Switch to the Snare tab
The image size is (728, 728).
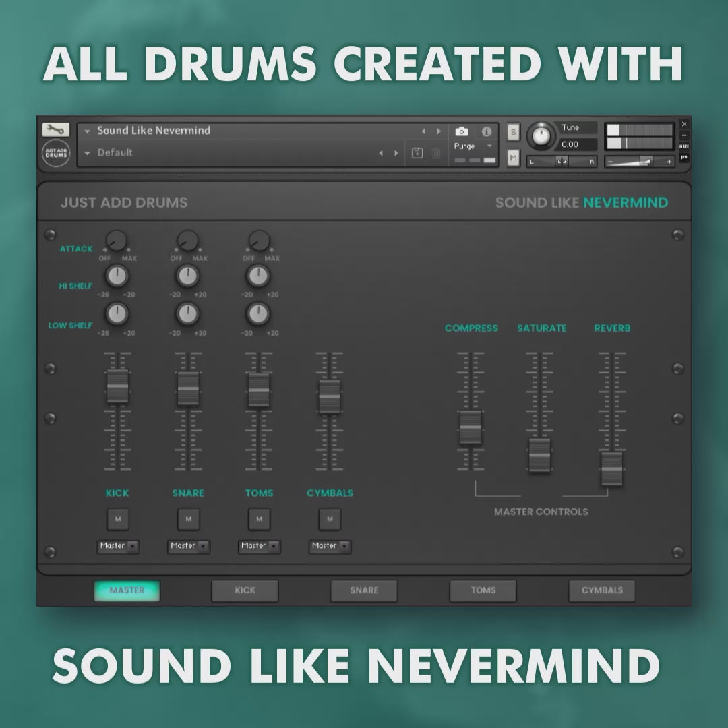[x=364, y=590]
